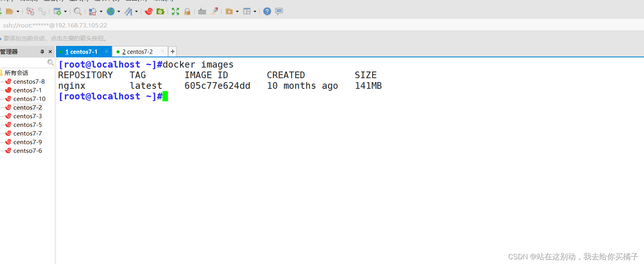Viewport: 644px width, 264px height.
Task: Click the session manager search field
Action: 24,62
